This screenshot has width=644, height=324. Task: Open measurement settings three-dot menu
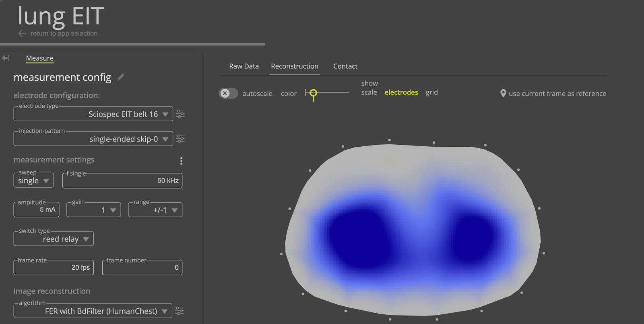point(181,161)
